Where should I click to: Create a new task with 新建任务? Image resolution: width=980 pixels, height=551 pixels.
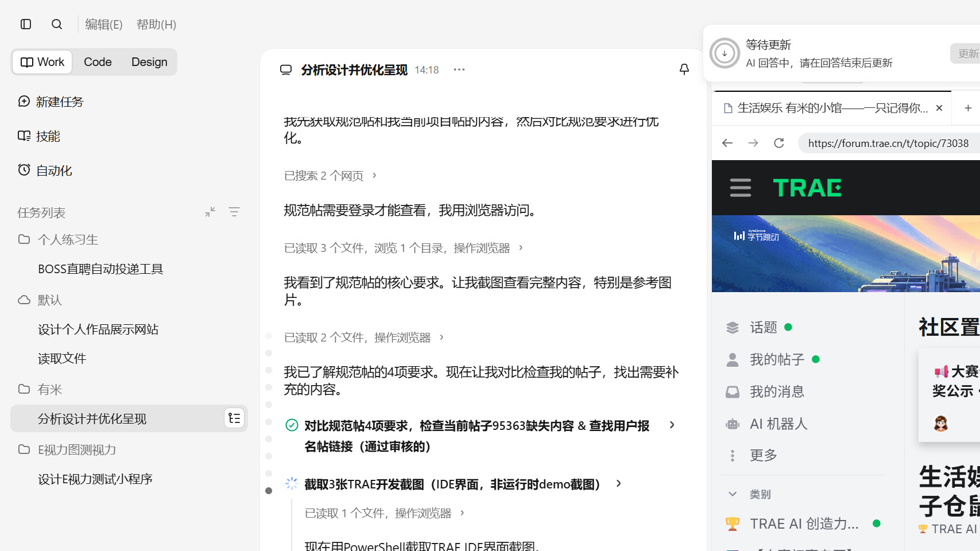[x=51, y=102]
